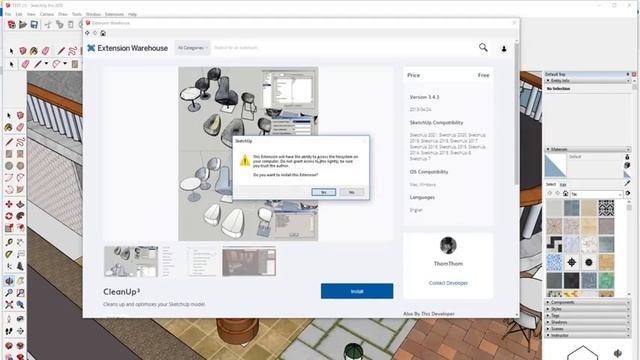Select the Push/Pull tool
The height and width of the screenshot is (360, 640).
click(20, 204)
